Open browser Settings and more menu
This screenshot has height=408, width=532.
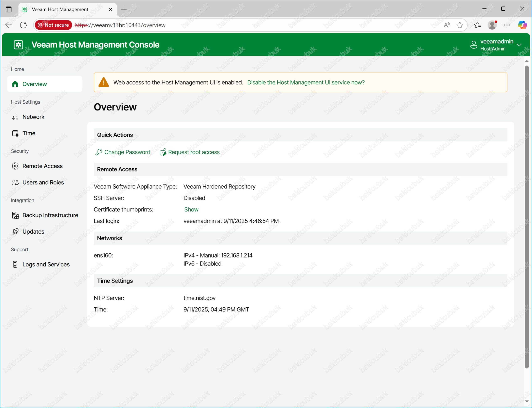click(507, 25)
